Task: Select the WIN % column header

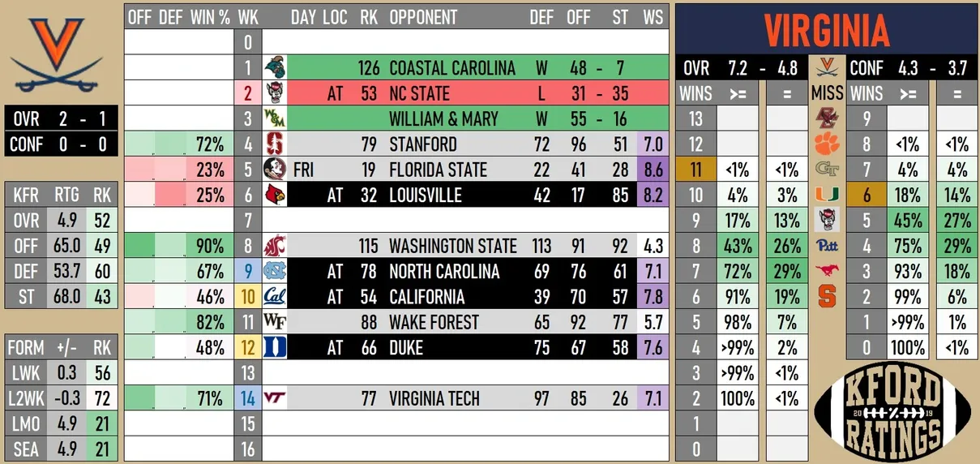Action: pyautogui.click(x=210, y=17)
